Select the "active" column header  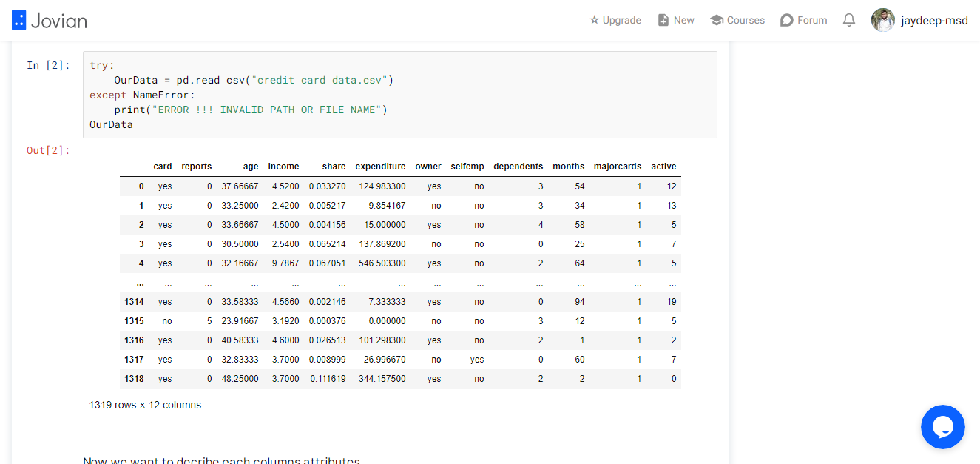[663, 167]
